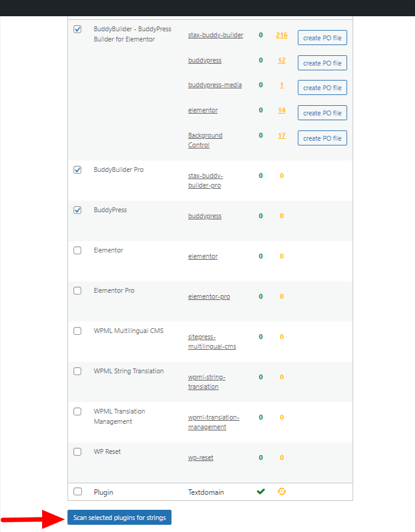This screenshot has width=415, height=532.
Task: Create PO file for buddypress-media
Action: (x=322, y=88)
